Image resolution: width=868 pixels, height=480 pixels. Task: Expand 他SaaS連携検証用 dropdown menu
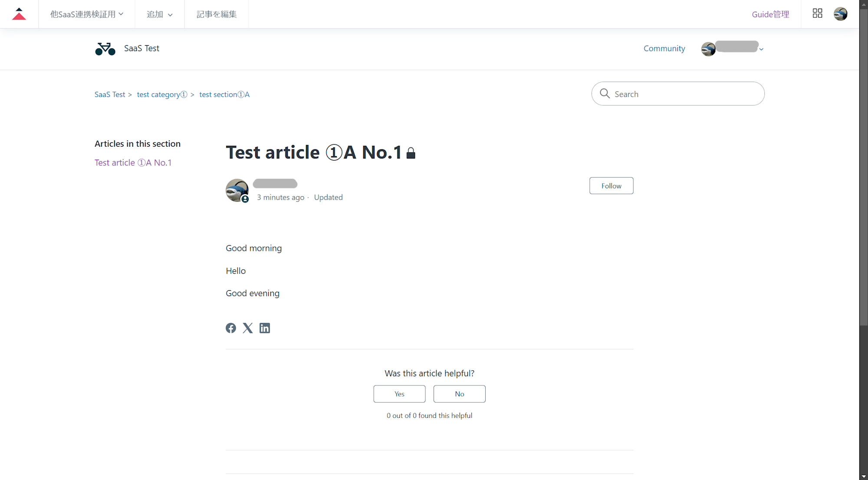point(87,13)
